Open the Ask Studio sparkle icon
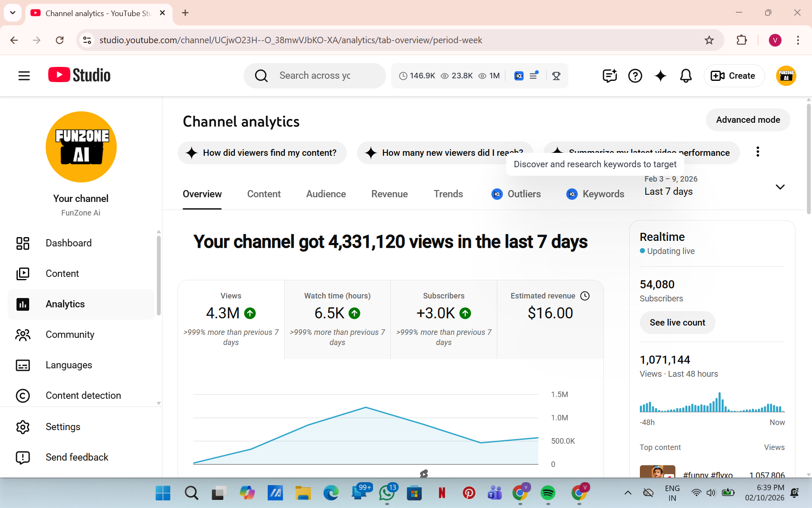This screenshot has height=508, width=812. coord(660,76)
